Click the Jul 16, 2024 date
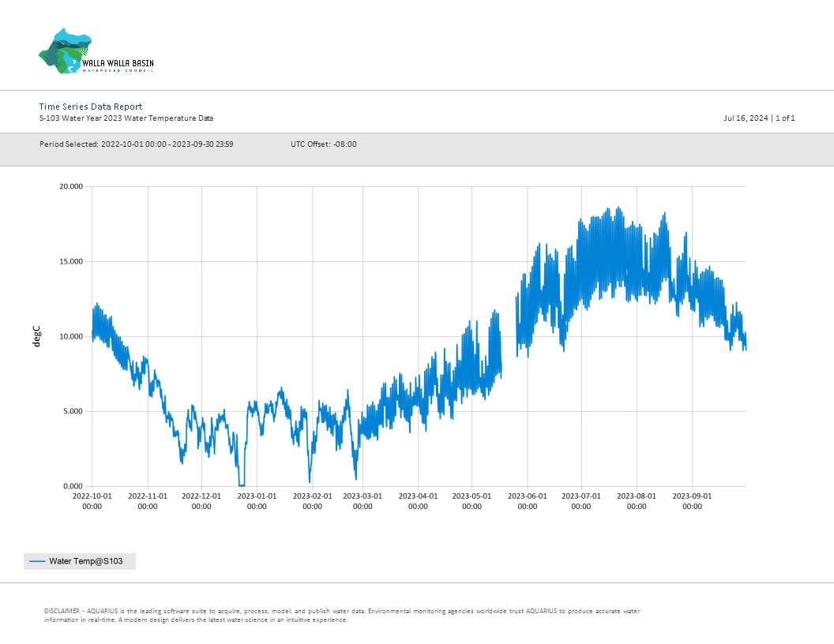 point(746,118)
